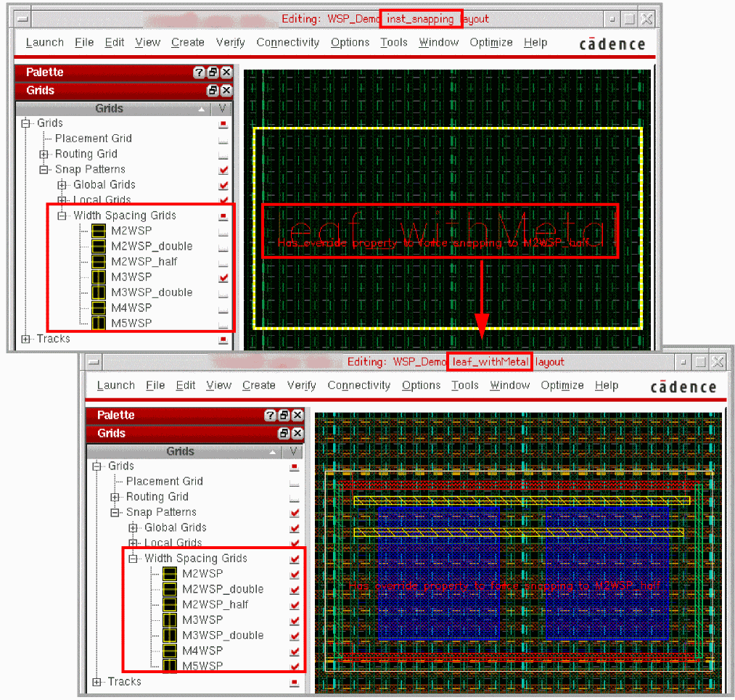This screenshot has width=735, height=700.
Task: Click V column header in inst_snapping window
Action: pyautogui.click(x=222, y=109)
